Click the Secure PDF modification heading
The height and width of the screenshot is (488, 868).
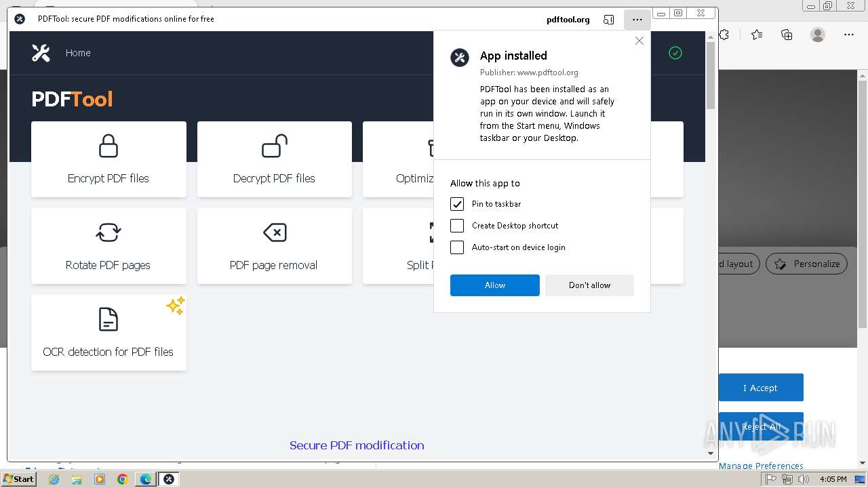point(357,445)
